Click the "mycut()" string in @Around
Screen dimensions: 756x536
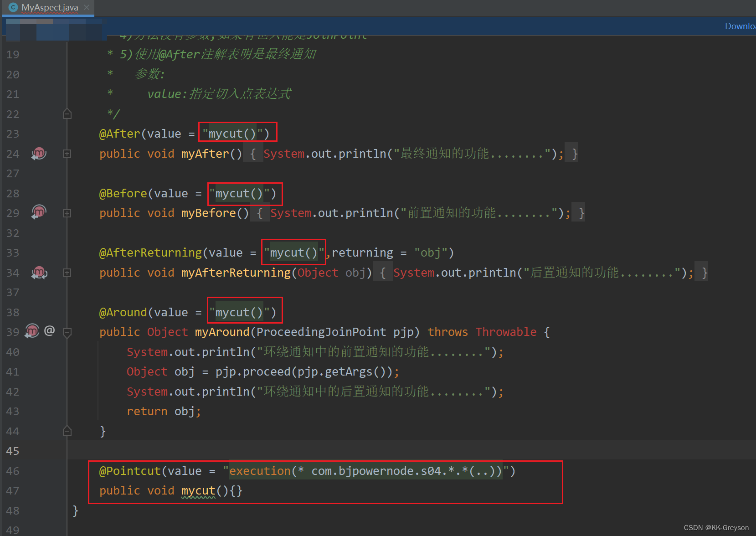click(x=239, y=313)
